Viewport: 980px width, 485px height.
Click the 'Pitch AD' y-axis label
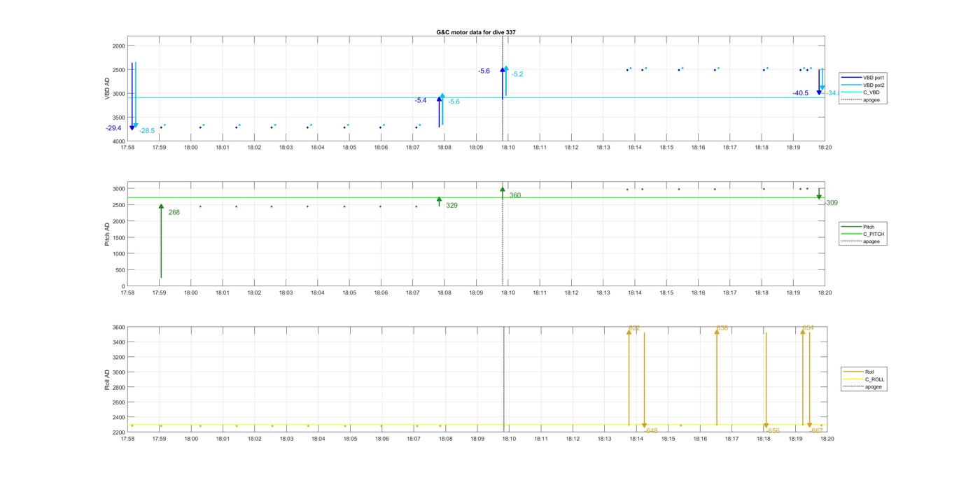(x=108, y=234)
